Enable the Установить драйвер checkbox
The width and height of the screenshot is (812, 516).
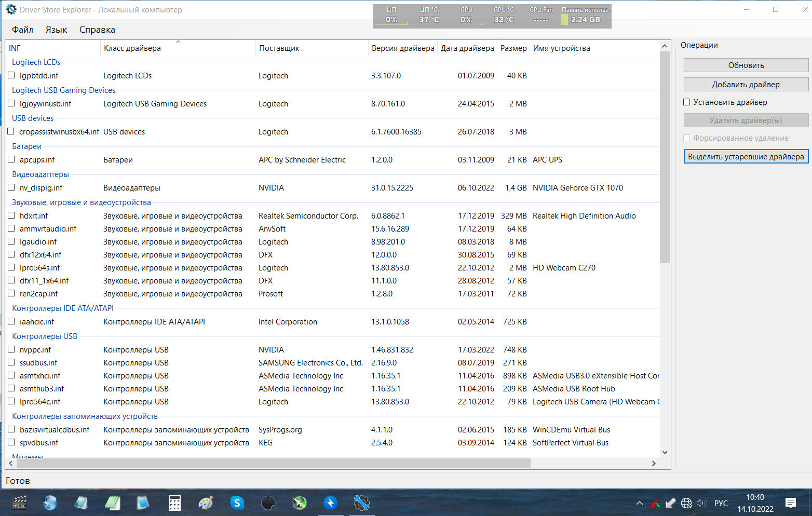687,102
